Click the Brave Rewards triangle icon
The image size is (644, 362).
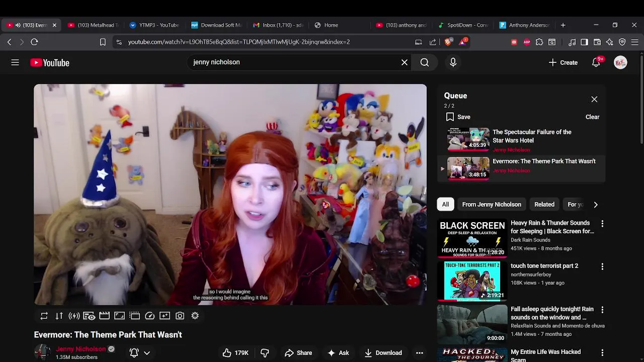pos(462,42)
